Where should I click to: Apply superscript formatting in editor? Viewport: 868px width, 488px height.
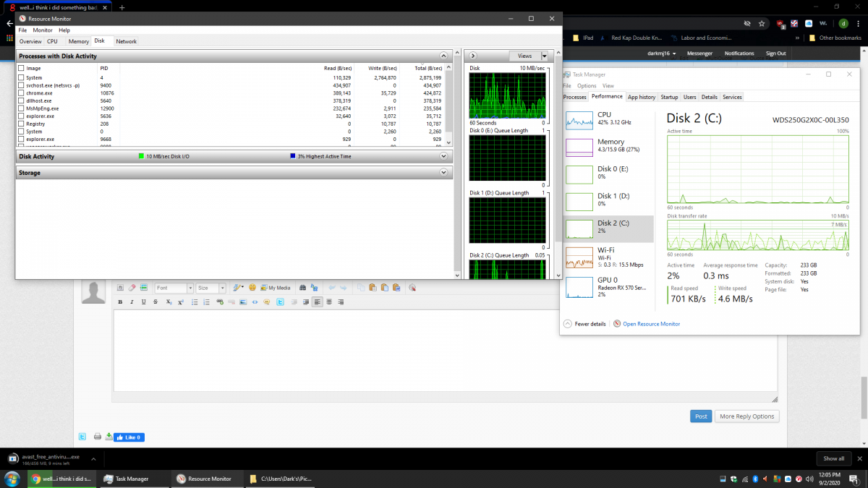tap(180, 301)
